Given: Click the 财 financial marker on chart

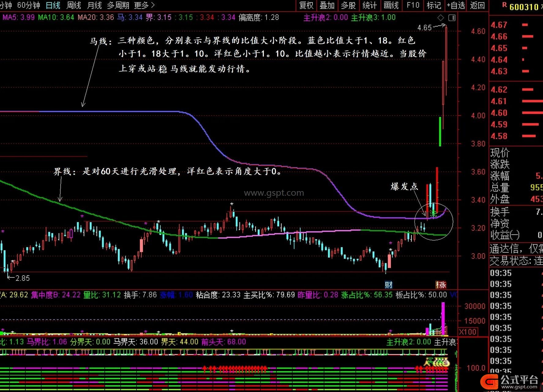Looking at the screenshot, I should (388, 285).
